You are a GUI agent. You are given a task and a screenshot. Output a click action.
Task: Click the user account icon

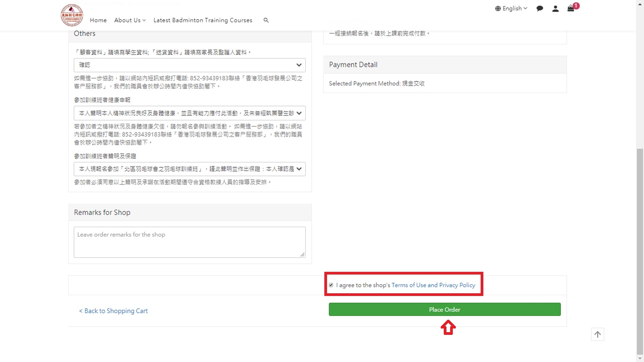[555, 9]
